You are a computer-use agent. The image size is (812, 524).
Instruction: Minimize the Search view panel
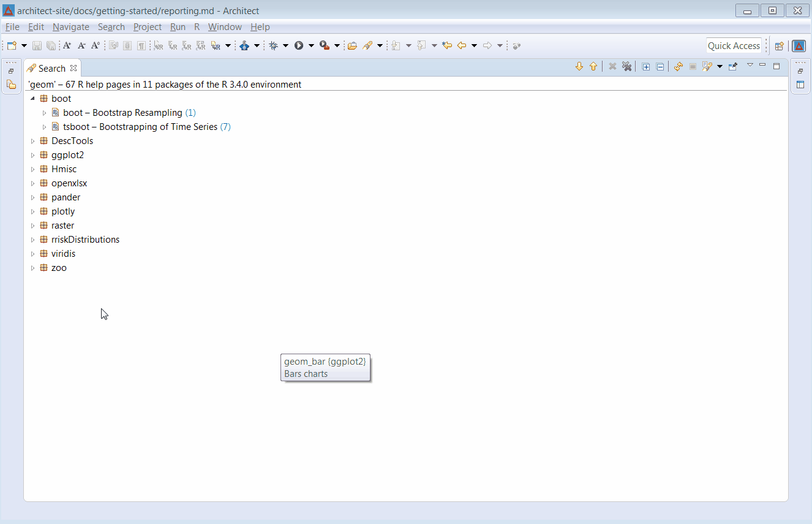pyautogui.click(x=762, y=65)
